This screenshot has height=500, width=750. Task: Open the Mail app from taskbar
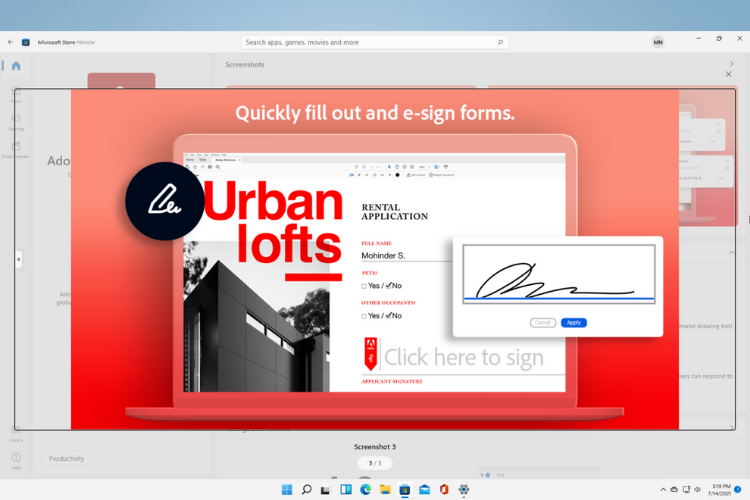[x=424, y=489]
